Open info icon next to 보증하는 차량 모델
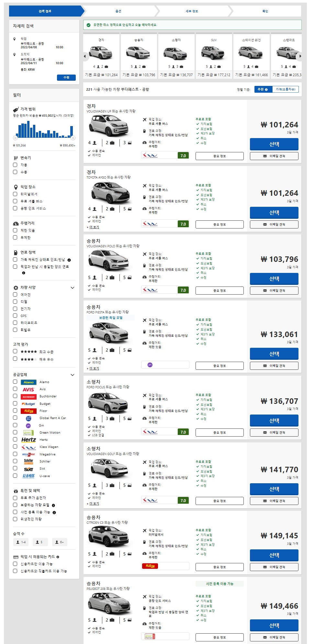 coord(53,505)
